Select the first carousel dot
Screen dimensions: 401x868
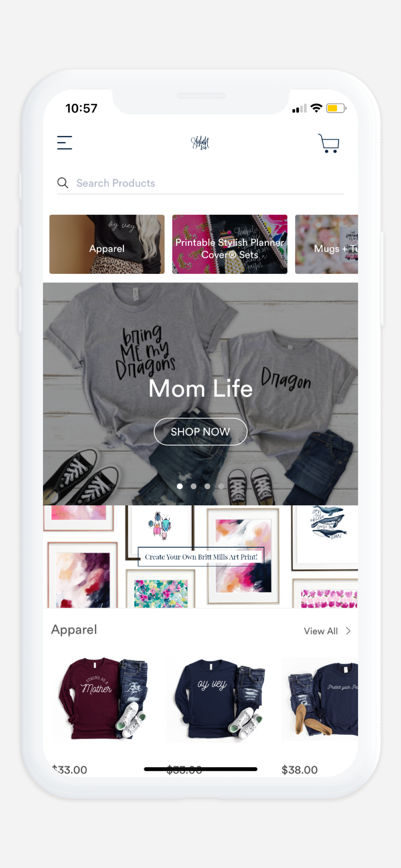[x=180, y=486]
